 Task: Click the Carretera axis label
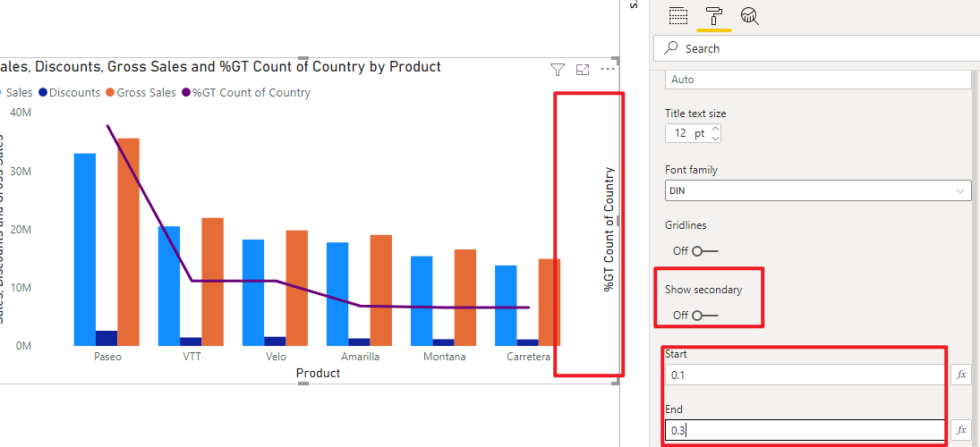(529, 357)
